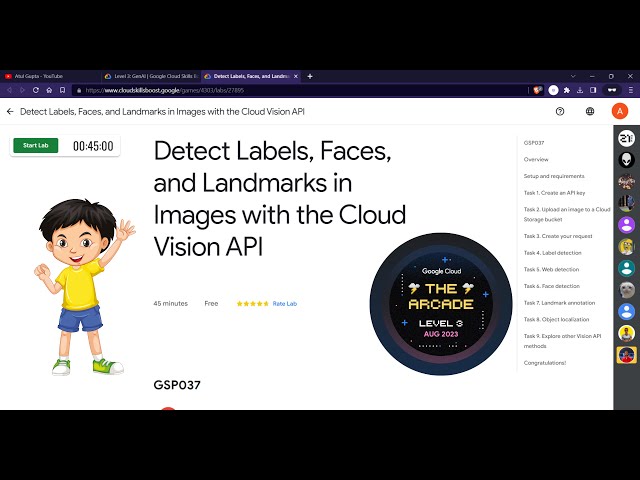
Task: Go to Task 3. Create your request
Action: pyautogui.click(x=558, y=236)
